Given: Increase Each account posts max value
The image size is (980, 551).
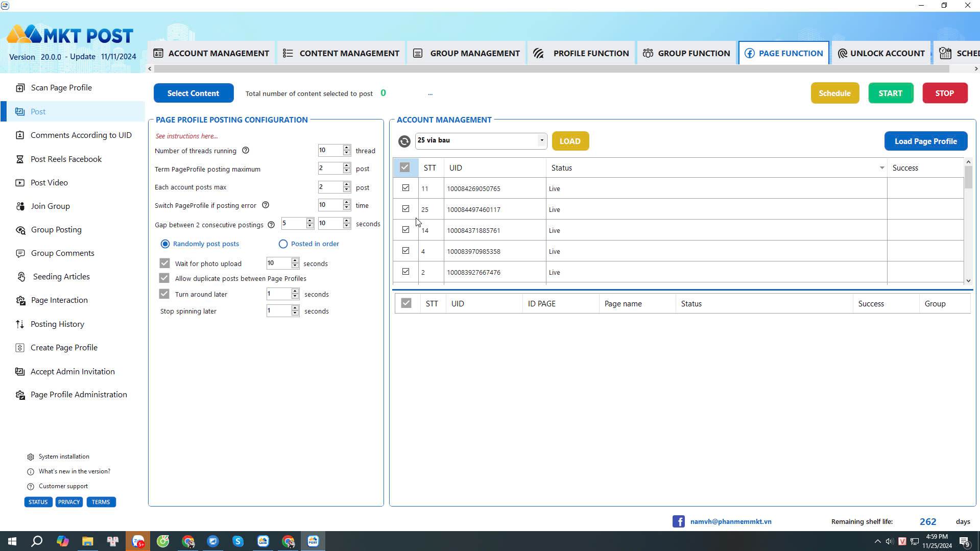Looking at the screenshot, I should (347, 184).
